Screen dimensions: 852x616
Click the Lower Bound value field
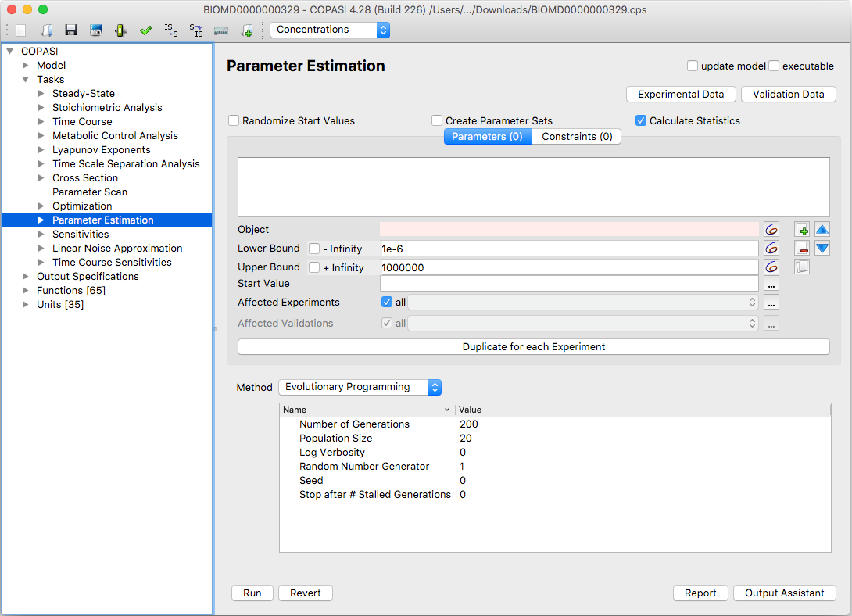click(569, 249)
